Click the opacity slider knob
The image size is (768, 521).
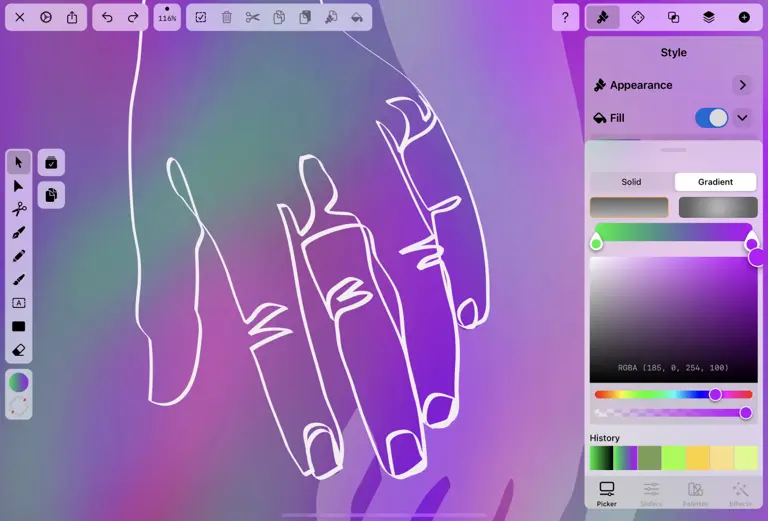745,413
